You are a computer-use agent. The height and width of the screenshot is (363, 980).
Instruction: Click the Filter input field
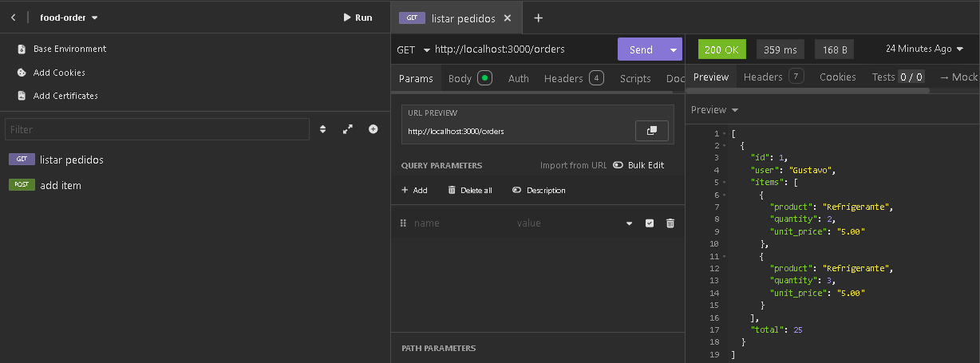156,129
